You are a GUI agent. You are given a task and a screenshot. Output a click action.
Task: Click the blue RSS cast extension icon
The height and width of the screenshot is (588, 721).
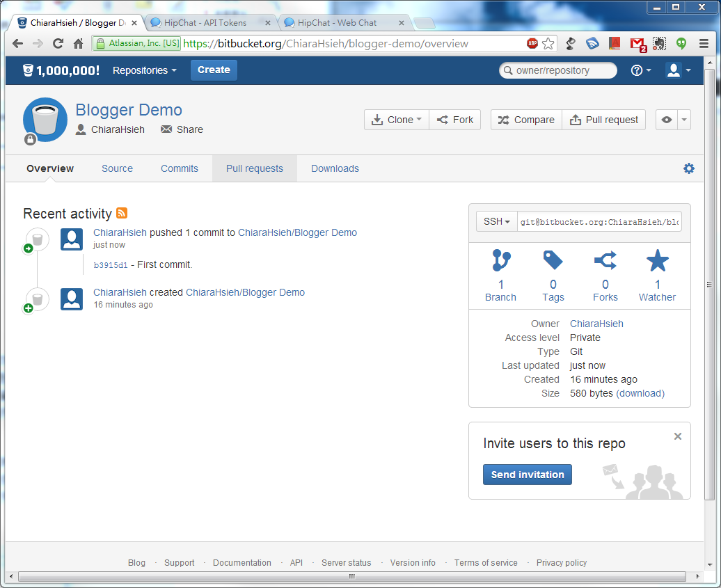(592, 44)
